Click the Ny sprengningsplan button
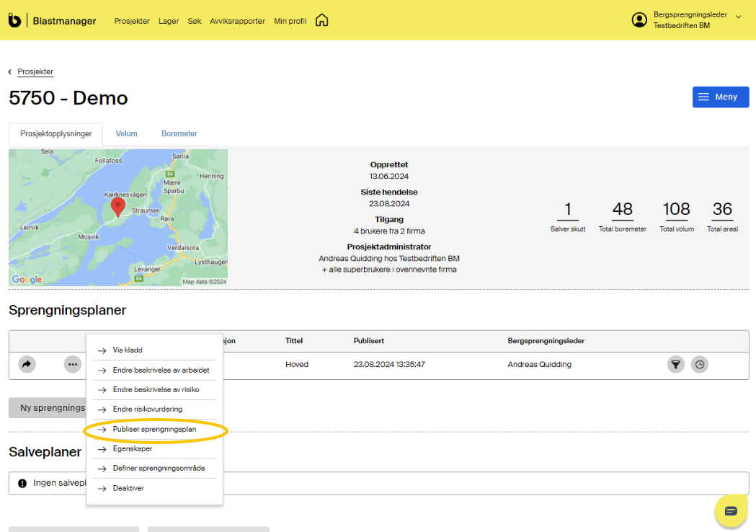756x532 pixels. (x=48, y=408)
